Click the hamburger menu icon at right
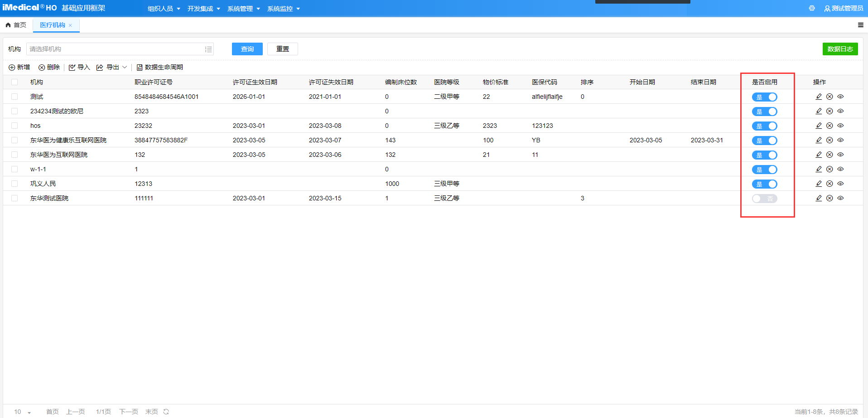The height and width of the screenshot is (418, 868). [860, 25]
